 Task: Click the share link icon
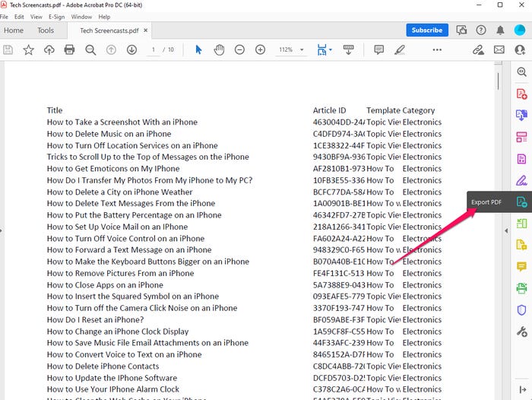(x=478, y=50)
